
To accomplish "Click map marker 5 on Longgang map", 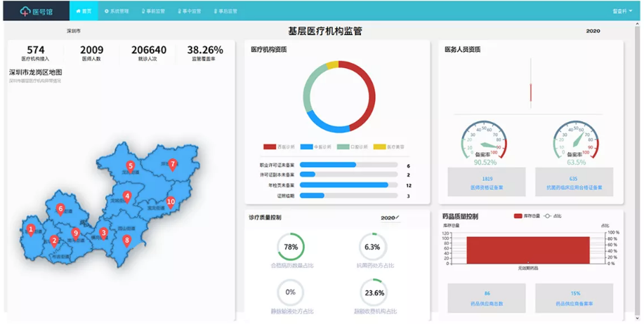I will pyautogui.click(x=130, y=168).
